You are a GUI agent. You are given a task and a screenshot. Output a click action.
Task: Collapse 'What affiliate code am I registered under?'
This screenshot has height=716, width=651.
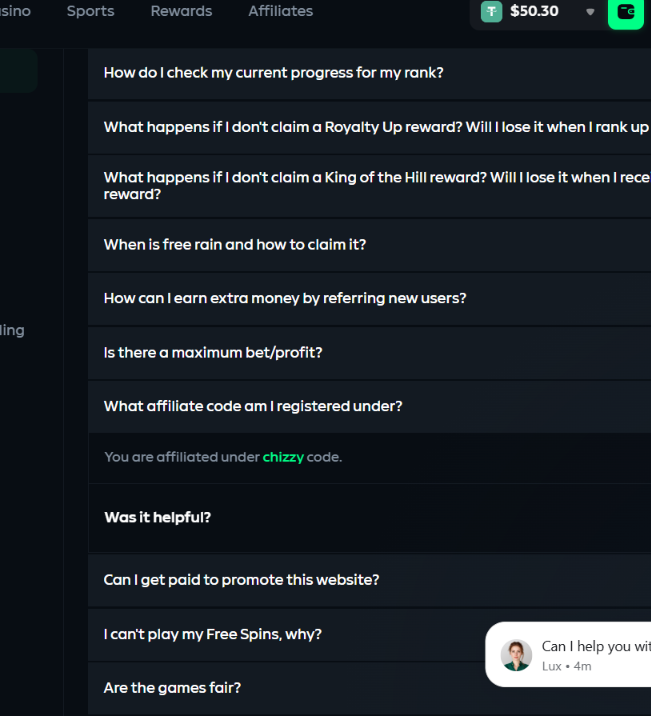tap(369, 406)
